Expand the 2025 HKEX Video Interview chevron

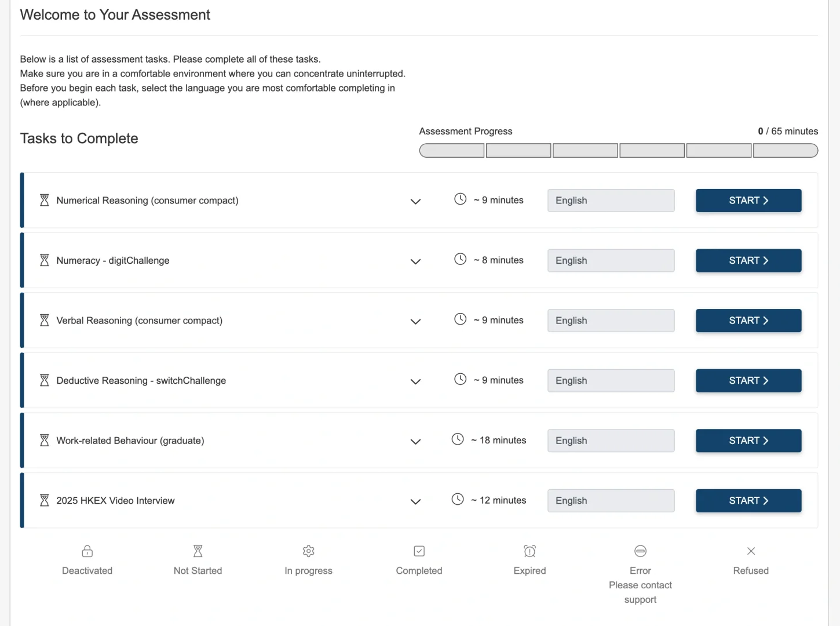[x=415, y=501]
